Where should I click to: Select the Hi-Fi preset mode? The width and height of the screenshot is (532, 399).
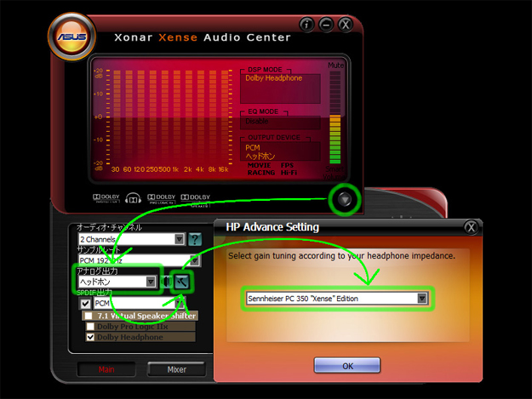[289, 173]
